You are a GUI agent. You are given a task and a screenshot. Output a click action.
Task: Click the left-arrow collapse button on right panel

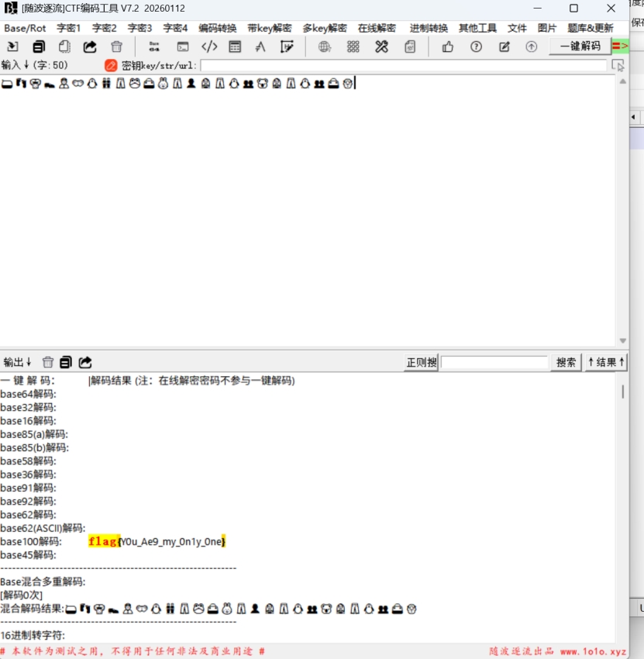tap(633, 117)
